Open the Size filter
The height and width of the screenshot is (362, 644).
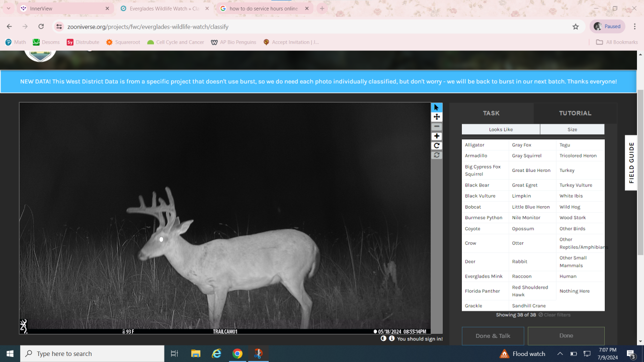click(572, 129)
